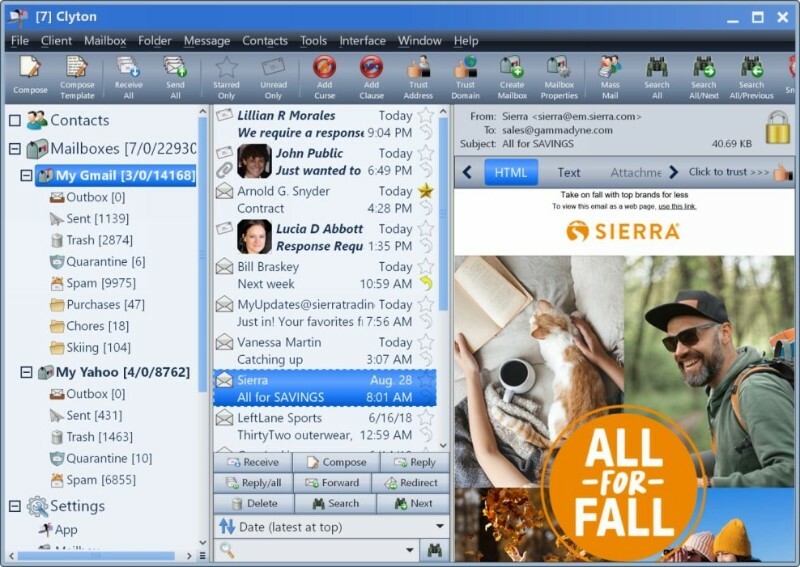
Task: Switch to the Text view tab
Action: (569, 172)
